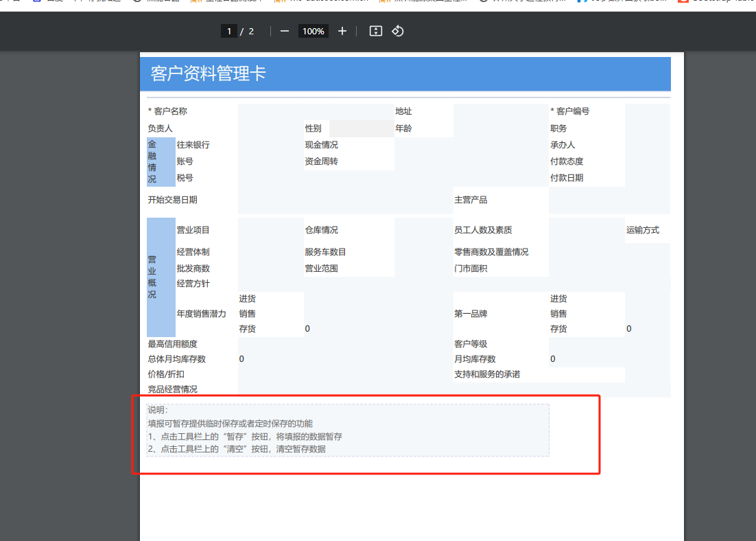Image resolution: width=756 pixels, height=541 pixels.
Task: Click the 总体月均库存数 label
Action: point(176,359)
